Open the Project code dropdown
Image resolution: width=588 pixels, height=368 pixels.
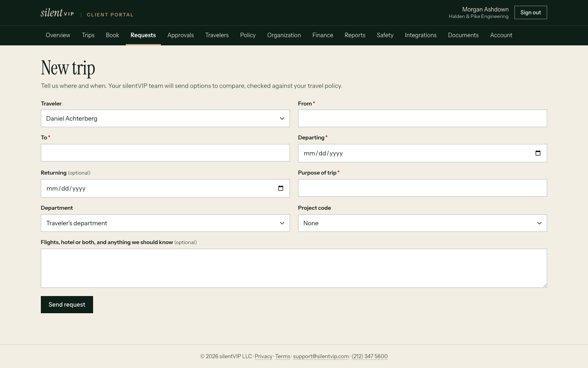click(423, 223)
